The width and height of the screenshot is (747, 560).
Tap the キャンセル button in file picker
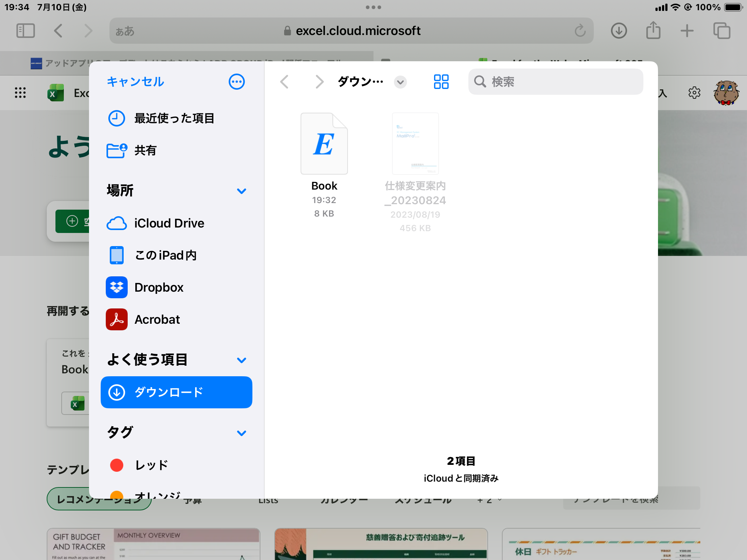(135, 82)
